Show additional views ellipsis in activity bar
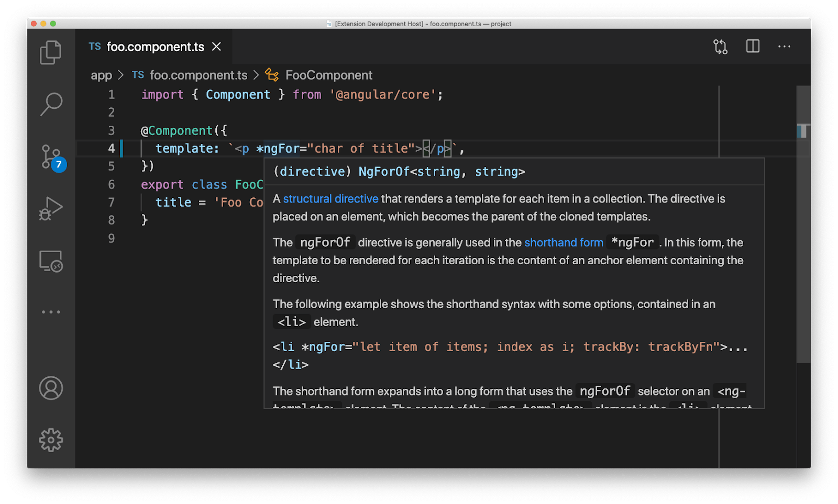838x504 pixels. tap(51, 312)
